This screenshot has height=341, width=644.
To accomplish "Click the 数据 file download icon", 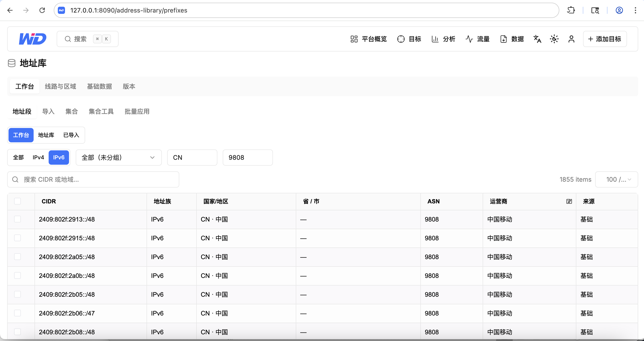I will click(504, 39).
